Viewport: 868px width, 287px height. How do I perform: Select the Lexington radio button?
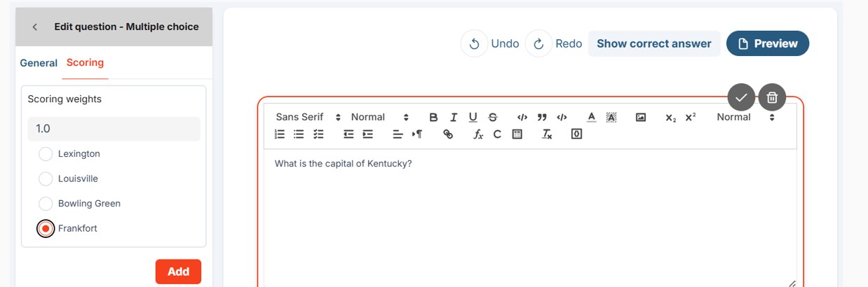(x=46, y=154)
